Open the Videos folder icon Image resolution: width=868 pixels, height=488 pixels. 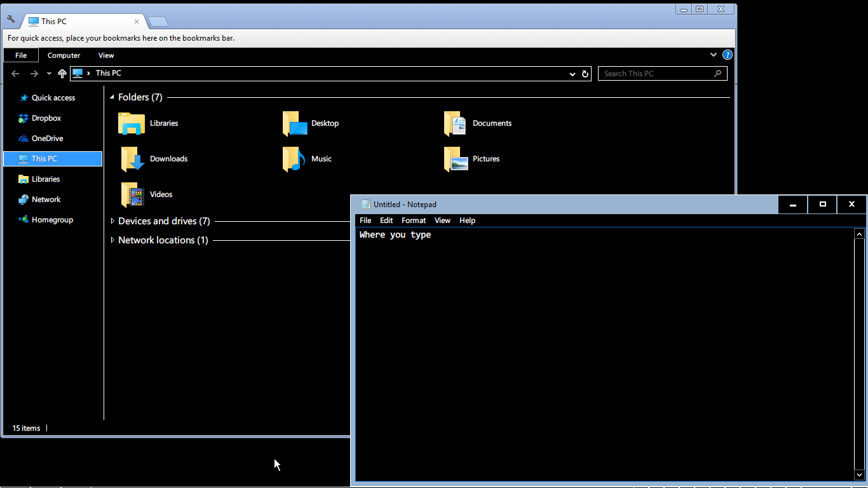[x=133, y=194]
